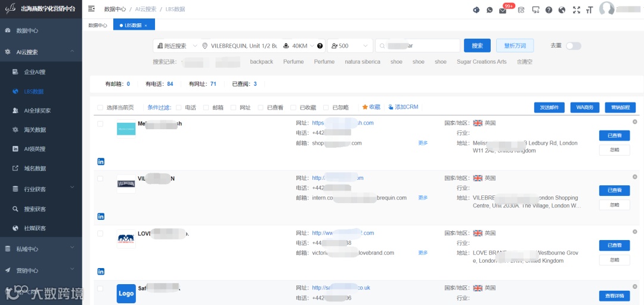The image size is (644, 305).
Task: Click the keyword search input field
Action: [417, 46]
